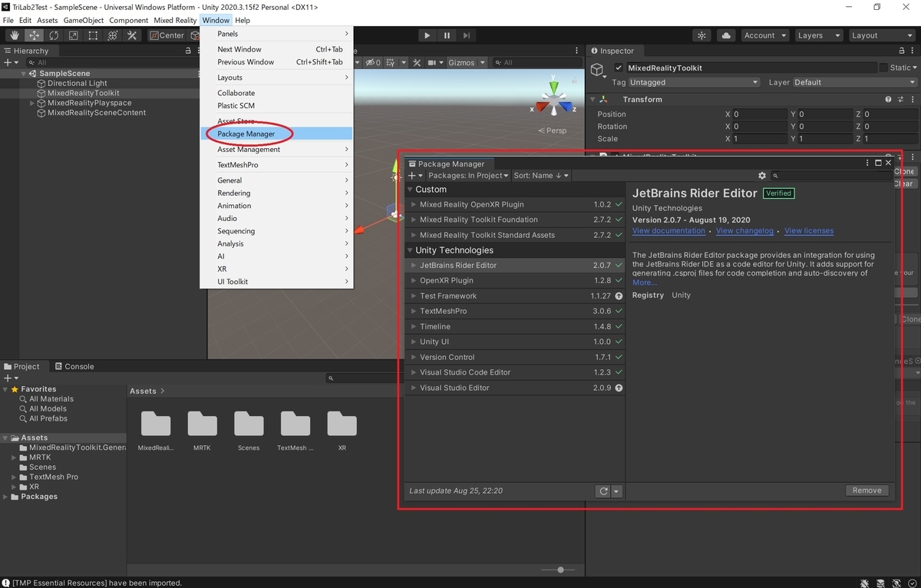Toggle the Hierarchy panel lock icon
The image size is (921, 588).
pyautogui.click(x=188, y=51)
